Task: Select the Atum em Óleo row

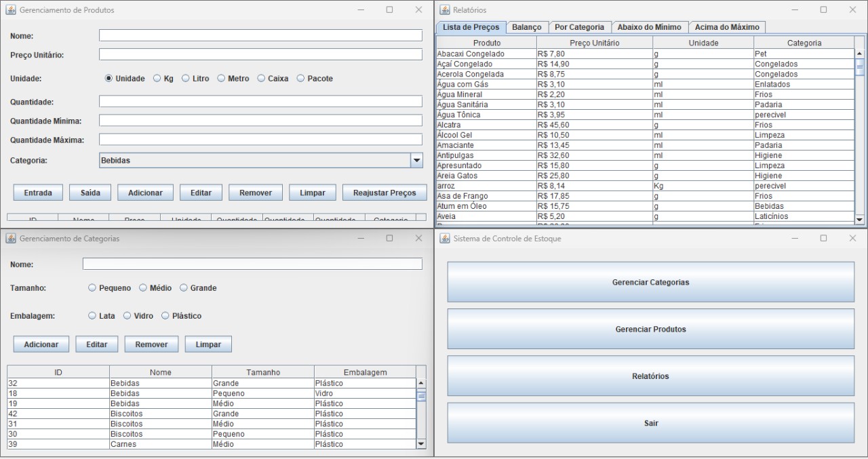Action: pyautogui.click(x=645, y=206)
